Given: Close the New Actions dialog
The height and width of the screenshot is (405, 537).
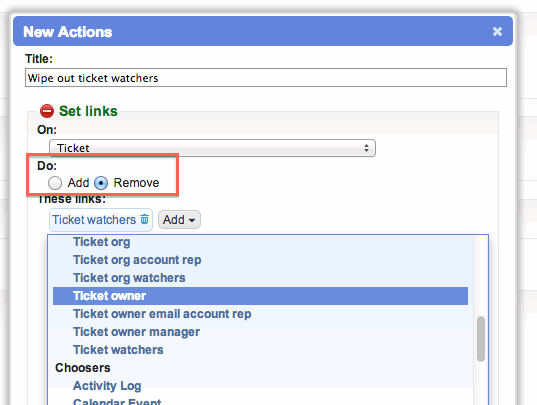Looking at the screenshot, I should (x=497, y=31).
